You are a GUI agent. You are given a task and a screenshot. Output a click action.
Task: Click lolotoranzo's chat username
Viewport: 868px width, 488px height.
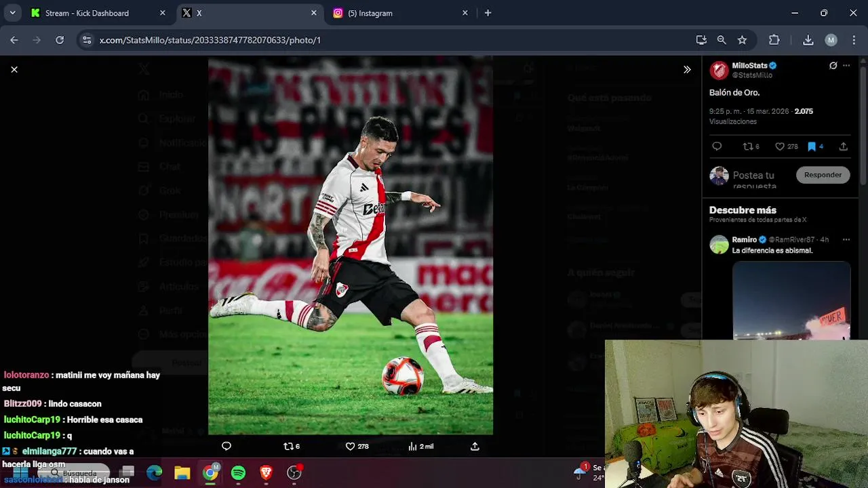click(26, 375)
